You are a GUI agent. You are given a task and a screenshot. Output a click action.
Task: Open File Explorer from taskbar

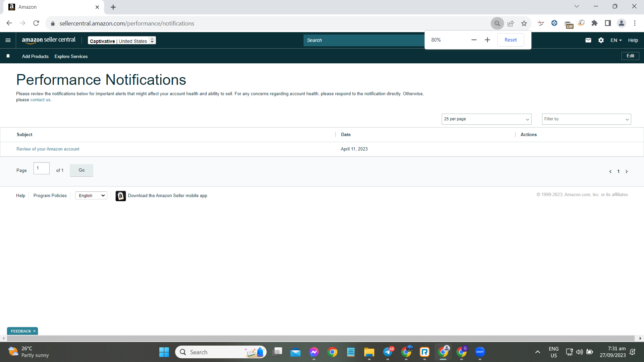coord(369,352)
